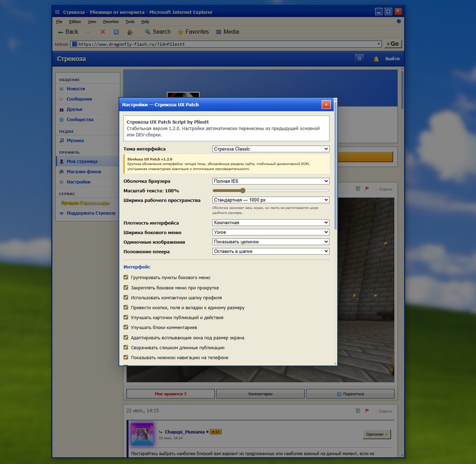Toggle Использовать компактную шапку профиля

coord(126,297)
